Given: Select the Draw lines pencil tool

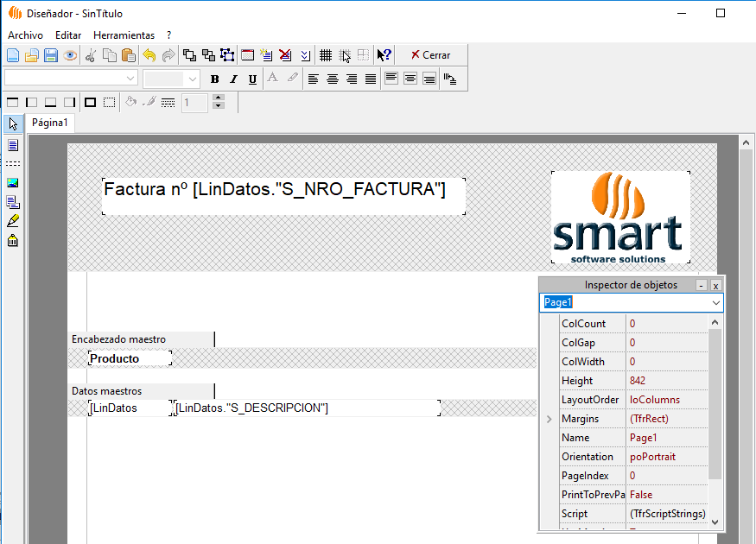Looking at the screenshot, I should (x=12, y=221).
